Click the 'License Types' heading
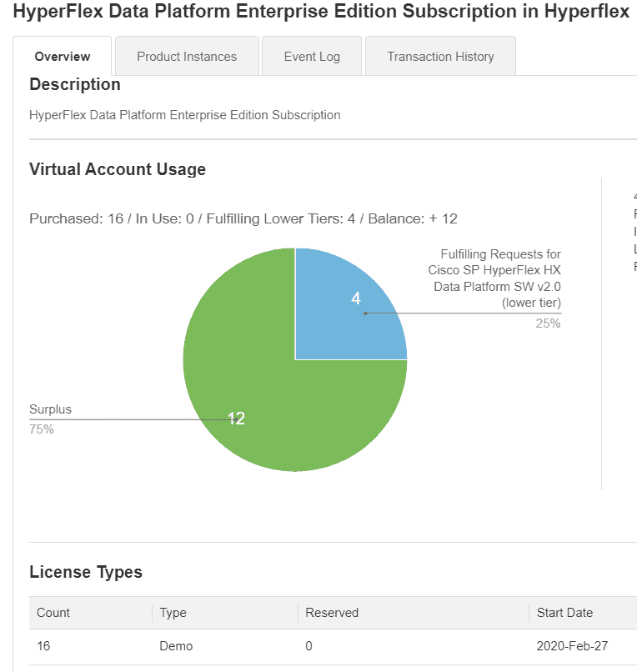The width and height of the screenshot is (637, 672). 86,572
